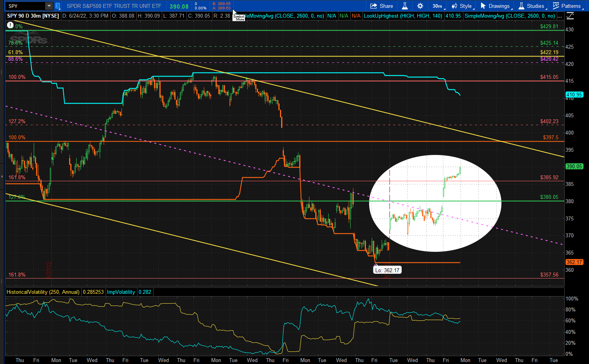Click the $380.05 level label
The width and height of the screenshot is (589, 364).
[x=549, y=197]
